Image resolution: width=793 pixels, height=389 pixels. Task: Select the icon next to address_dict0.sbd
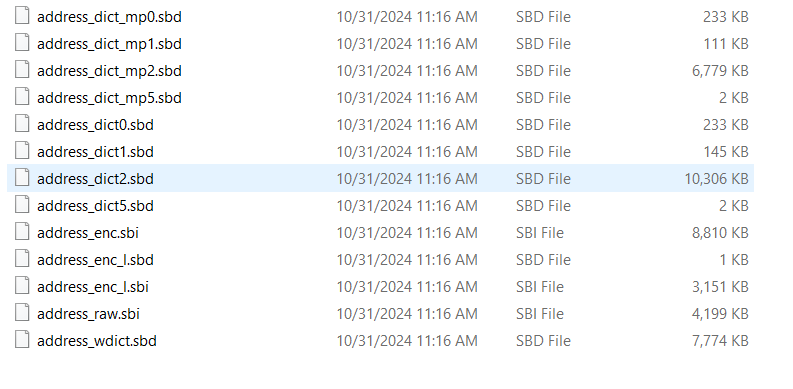pos(22,124)
